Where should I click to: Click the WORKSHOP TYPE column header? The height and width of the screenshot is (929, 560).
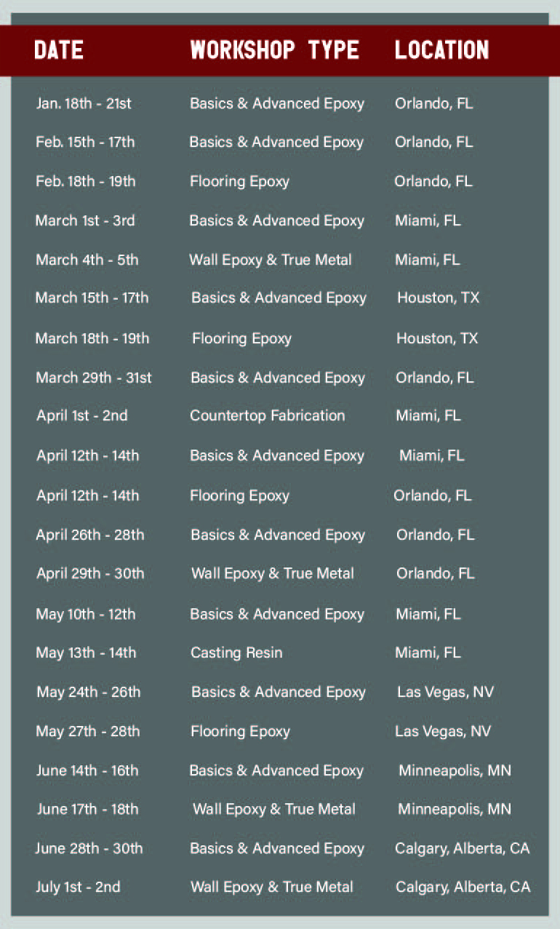(x=275, y=50)
